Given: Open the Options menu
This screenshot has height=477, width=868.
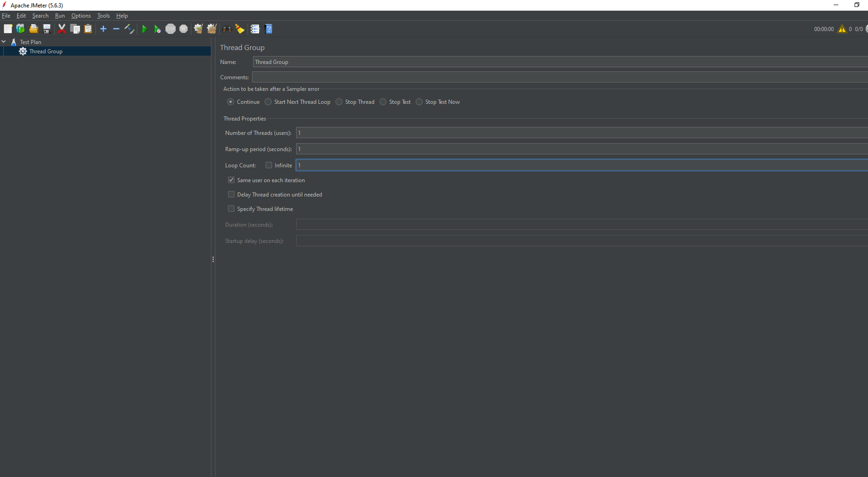Looking at the screenshot, I should [81, 15].
